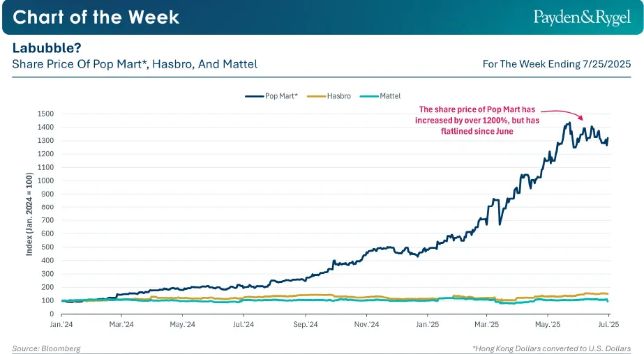
Task: Click the Pop Mart line peak near 1400
Action: coord(569,123)
